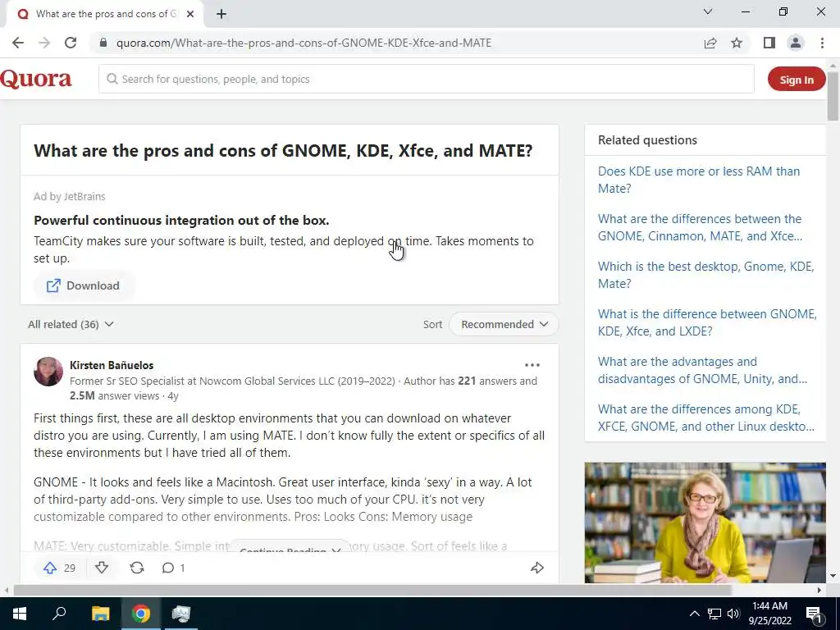This screenshot has width=840, height=630.
Task: Open the Windows notification center
Action: pyautogui.click(x=814, y=614)
